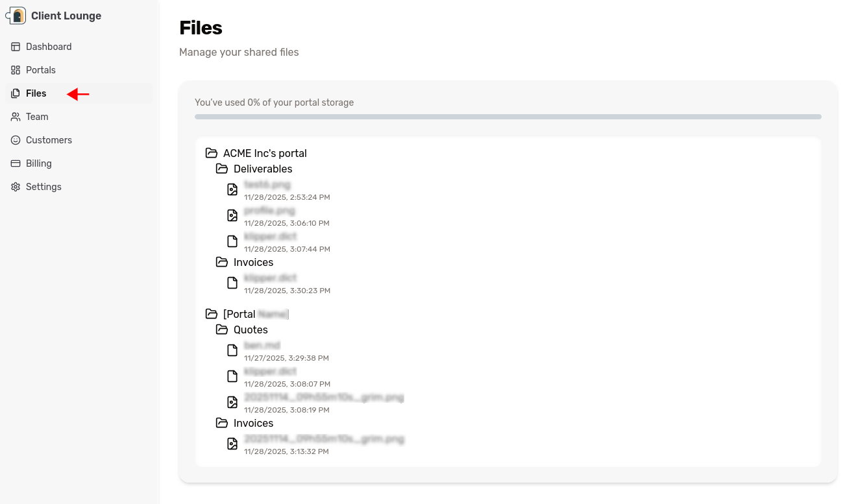Click the portal storage progress bar
The image size is (858, 504).
tap(508, 116)
